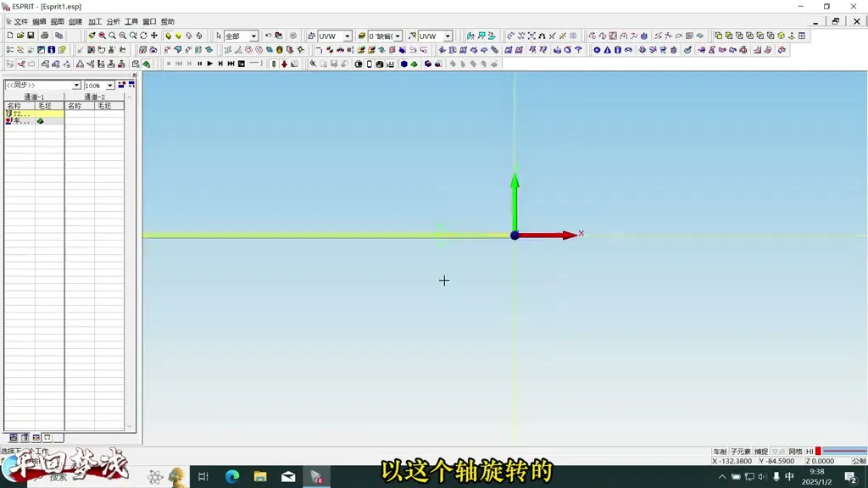Viewport: 868px width, 488px height.
Task: Select the T2 tool row in channel 1
Action: click(19, 114)
